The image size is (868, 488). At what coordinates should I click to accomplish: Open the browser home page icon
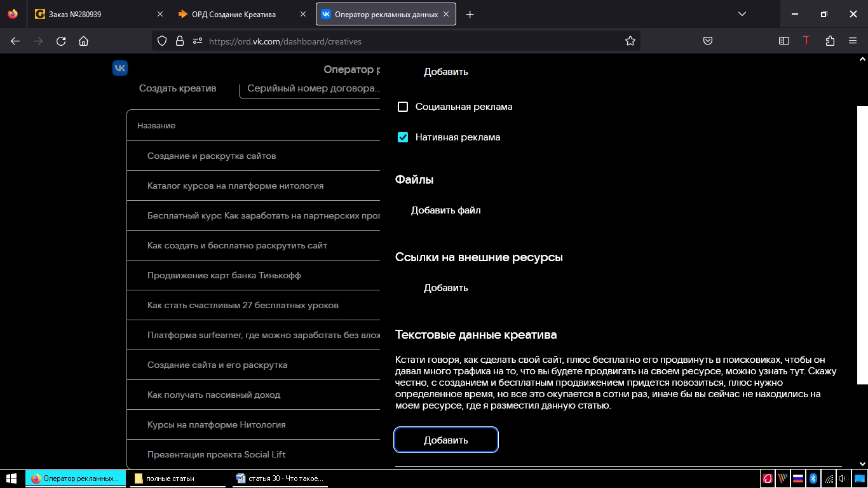coord(83,41)
